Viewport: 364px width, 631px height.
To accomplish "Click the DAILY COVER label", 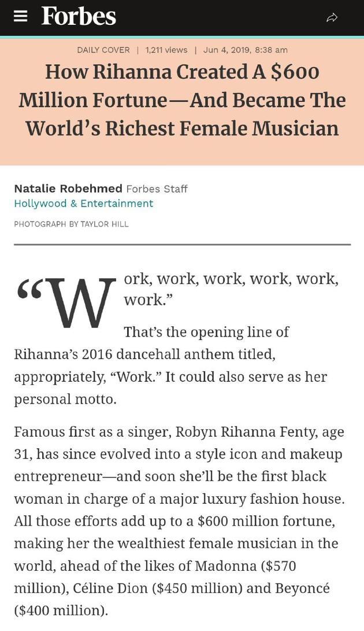I will (x=103, y=50).
